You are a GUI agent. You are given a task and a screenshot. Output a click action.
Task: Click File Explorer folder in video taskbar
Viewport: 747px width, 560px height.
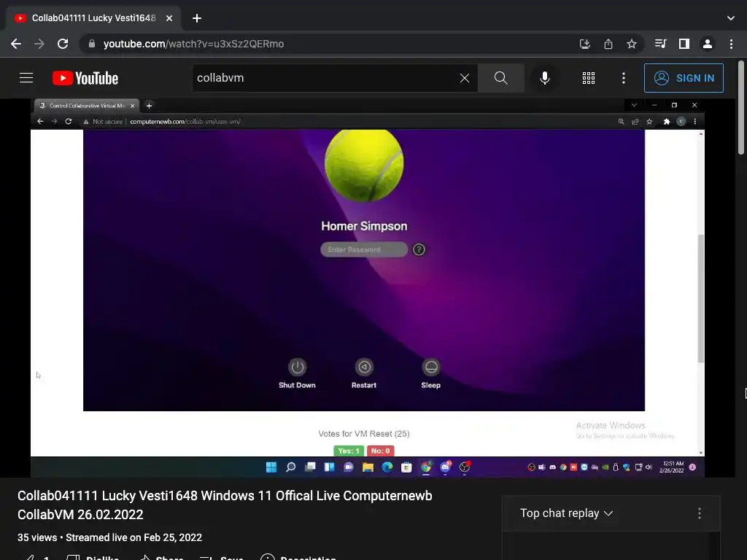pos(368,467)
